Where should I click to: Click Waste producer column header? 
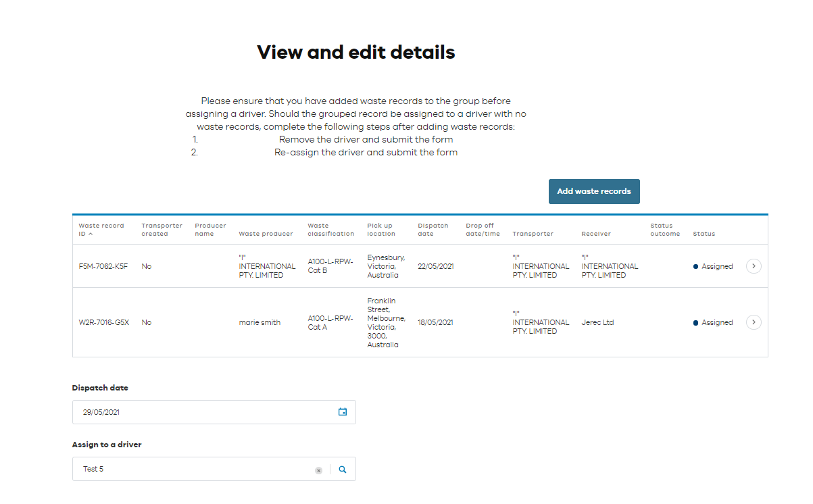click(266, 234)
